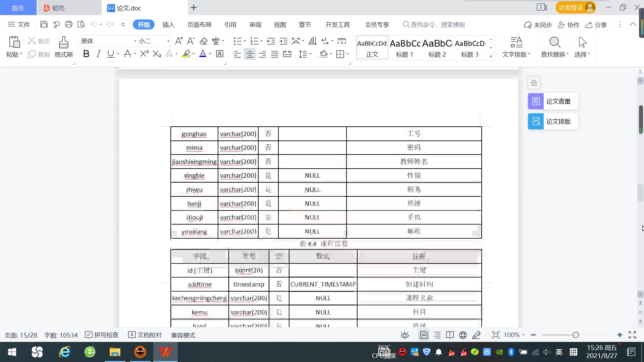The image size is (644, 362).
Task: Switch to reading layout view icon
Action: [450, 335]
